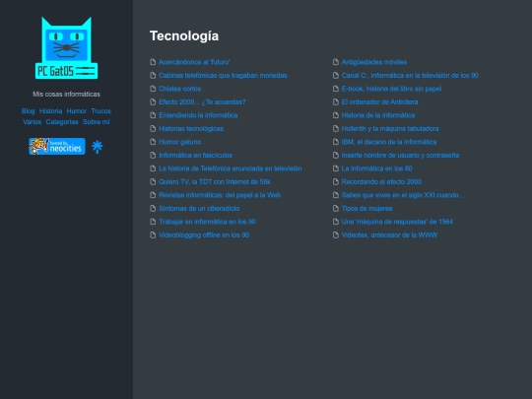Open Sabes que vives en el siglo XXI cuando...
The image size is (532, 399).
click(403, 195)
